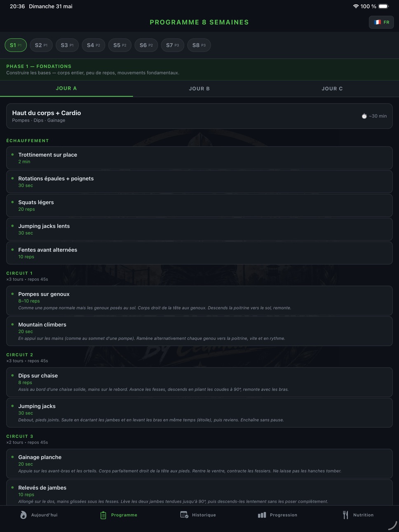Image resolution: width=399 pixels, height=532 pixels.
Task: Expand the Pompes sur genoux exercise
Action: tap(199, 301)
